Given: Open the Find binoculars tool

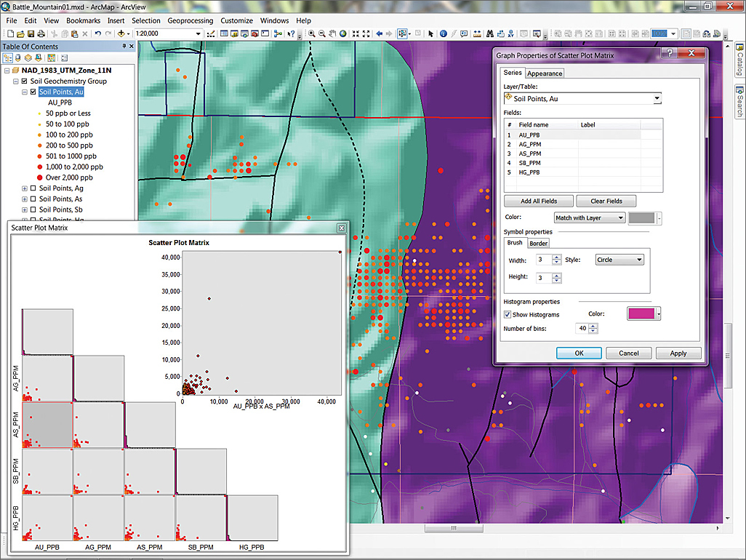Looking at the screenshot, I should click(x=490, y=34).
